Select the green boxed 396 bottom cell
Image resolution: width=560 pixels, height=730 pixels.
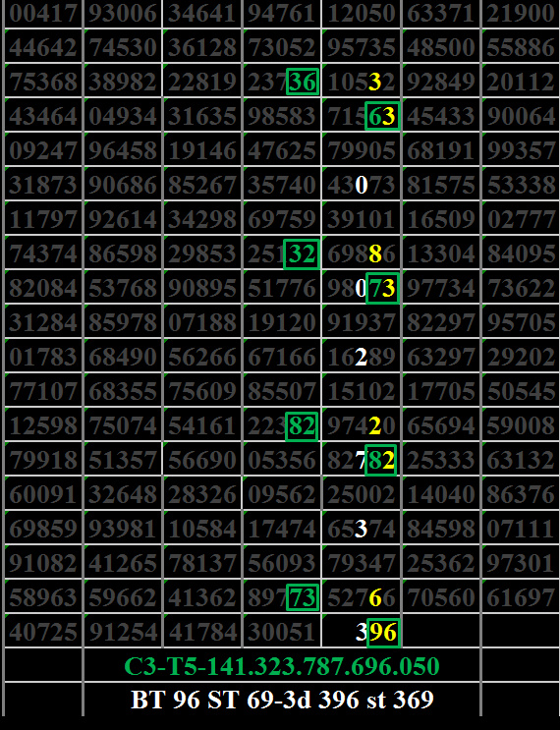point(362,632)
